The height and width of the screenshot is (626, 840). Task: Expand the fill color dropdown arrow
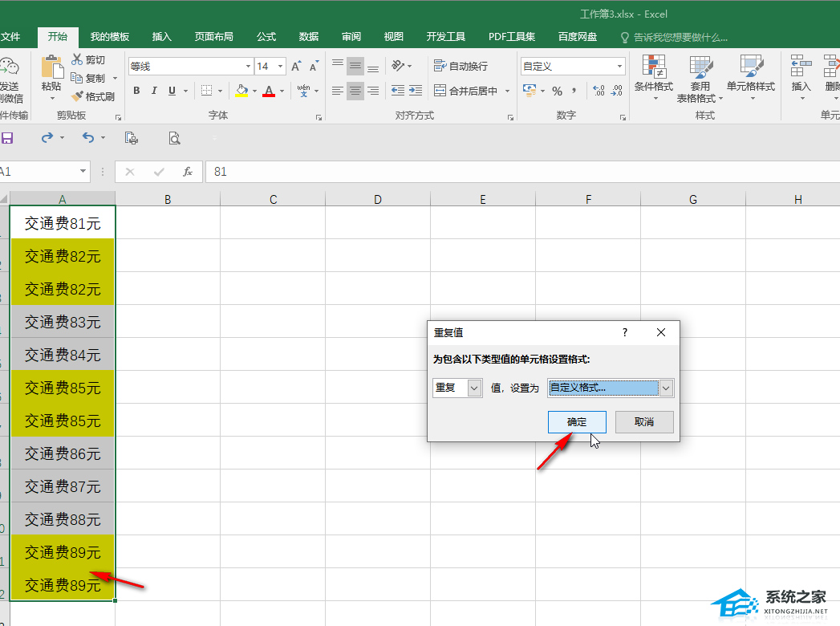(x=254, y=91)
